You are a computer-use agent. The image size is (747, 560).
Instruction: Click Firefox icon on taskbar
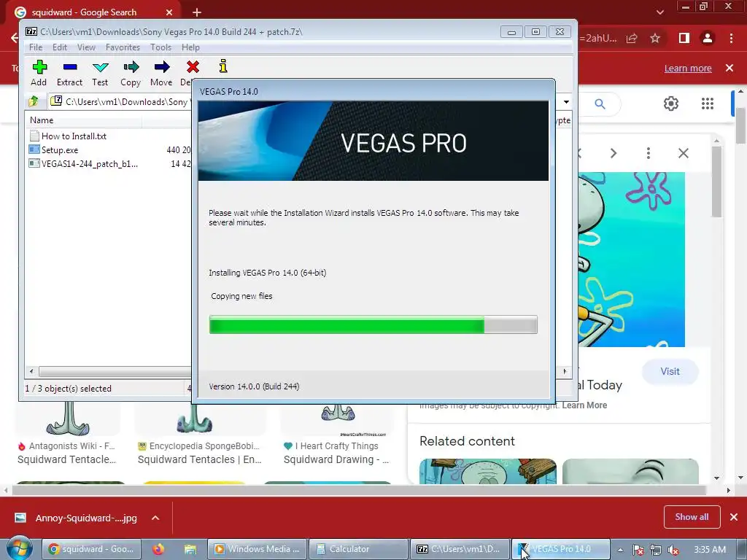click(x=158, y=549)
